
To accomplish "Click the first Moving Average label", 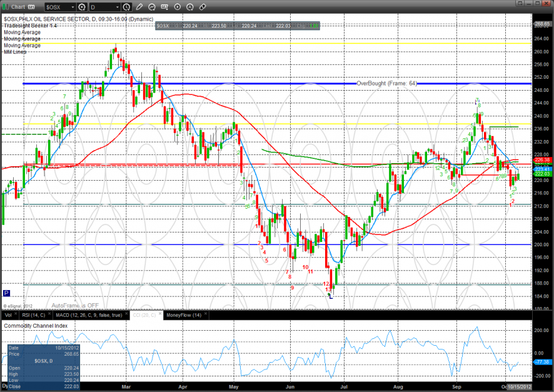I will tap(23, 32).
